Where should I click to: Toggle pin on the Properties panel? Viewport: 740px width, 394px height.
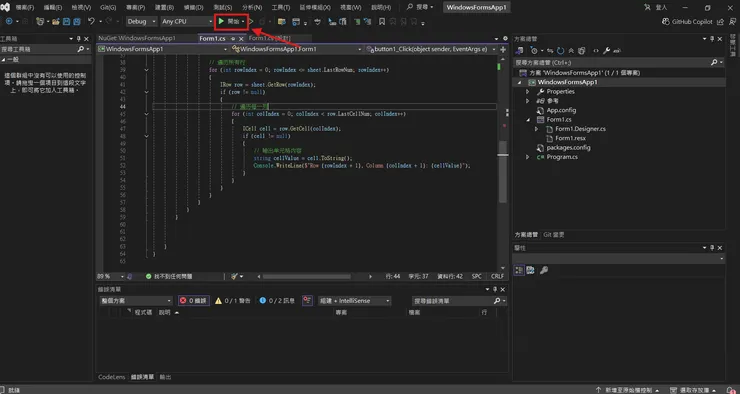pos(712,248)
